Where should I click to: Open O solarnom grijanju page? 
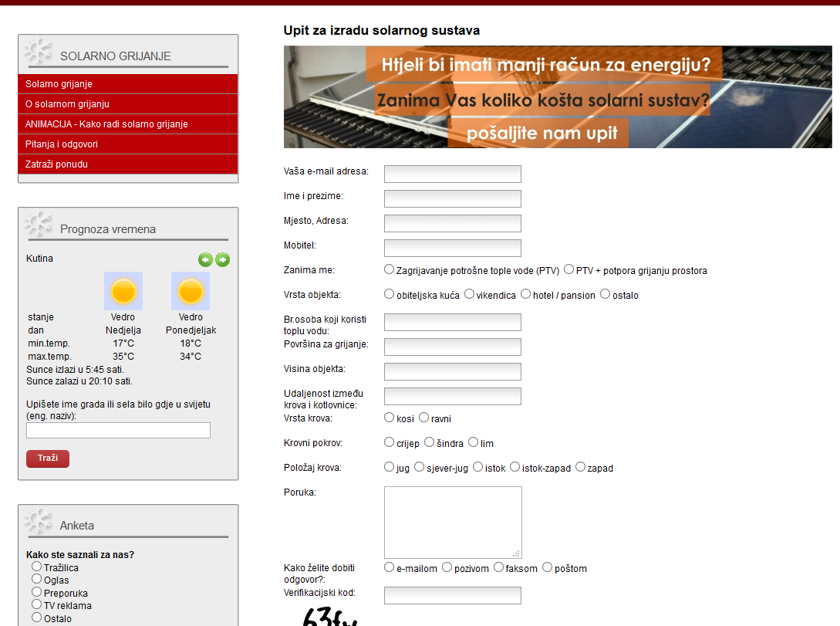pos(67,104)
